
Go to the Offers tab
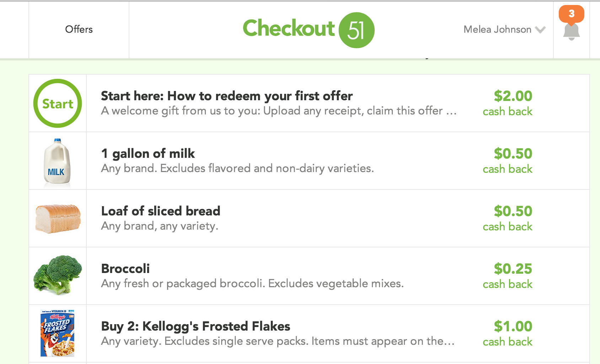(x=79, y=30)
